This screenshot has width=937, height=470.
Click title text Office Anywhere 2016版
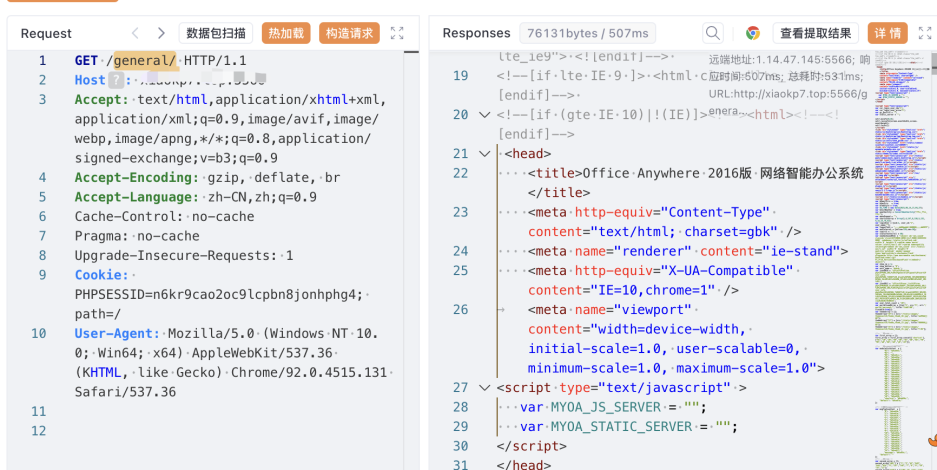pos(667,173)
